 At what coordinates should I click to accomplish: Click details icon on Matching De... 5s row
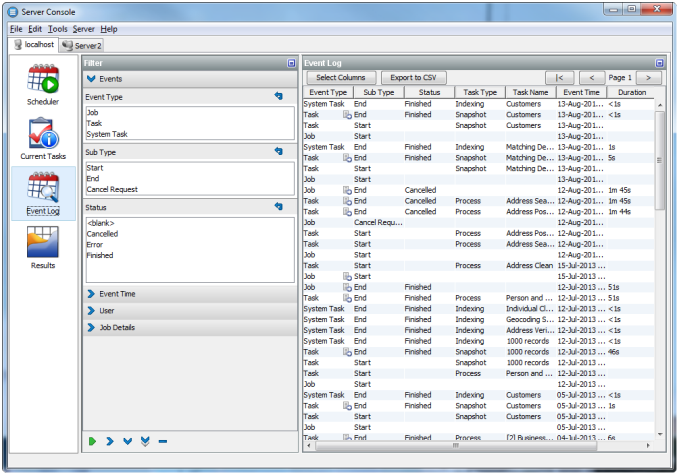click(x=347, y=158)
